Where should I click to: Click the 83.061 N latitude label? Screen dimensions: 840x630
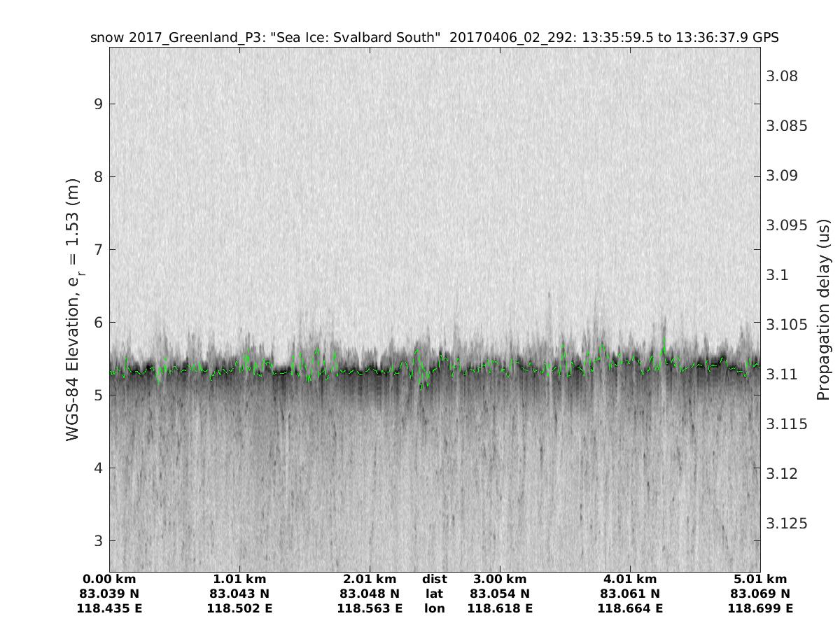coord(630,594)
